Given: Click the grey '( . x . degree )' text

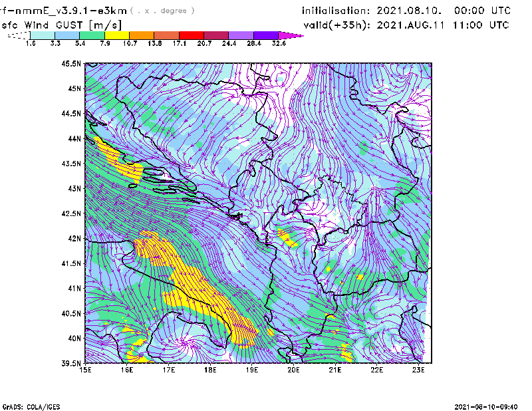Looking at the screenshot, I should pos(162,11).
